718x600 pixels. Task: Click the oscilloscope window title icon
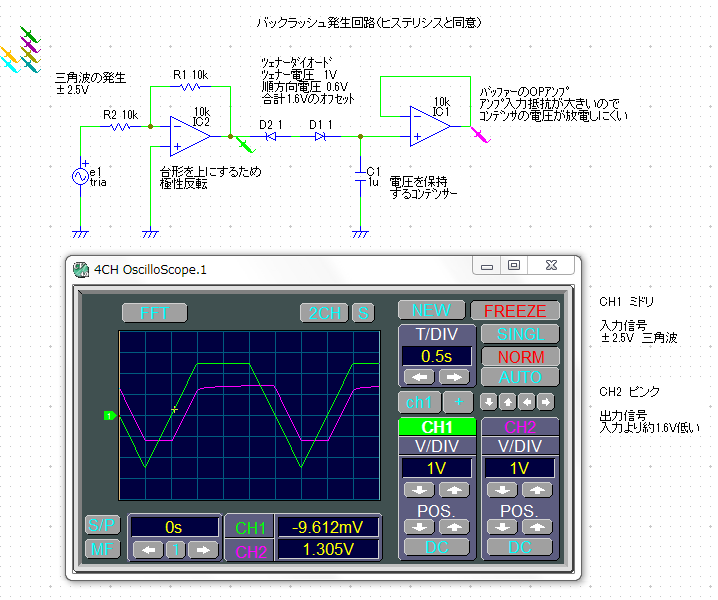point(81,269)
